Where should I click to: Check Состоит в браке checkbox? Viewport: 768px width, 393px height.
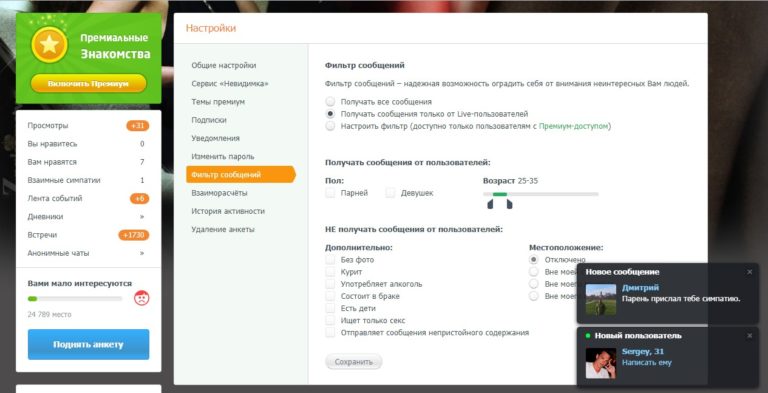[331, 296]
